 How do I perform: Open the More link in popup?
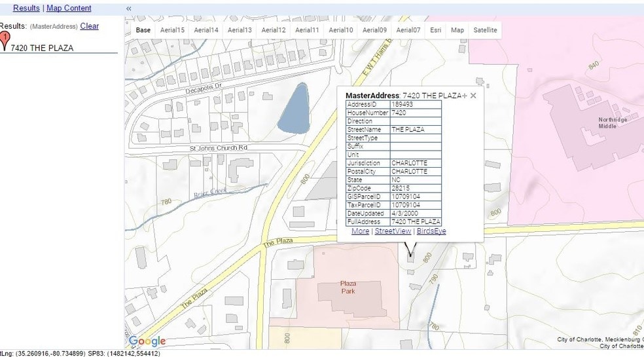coord(360,231)
